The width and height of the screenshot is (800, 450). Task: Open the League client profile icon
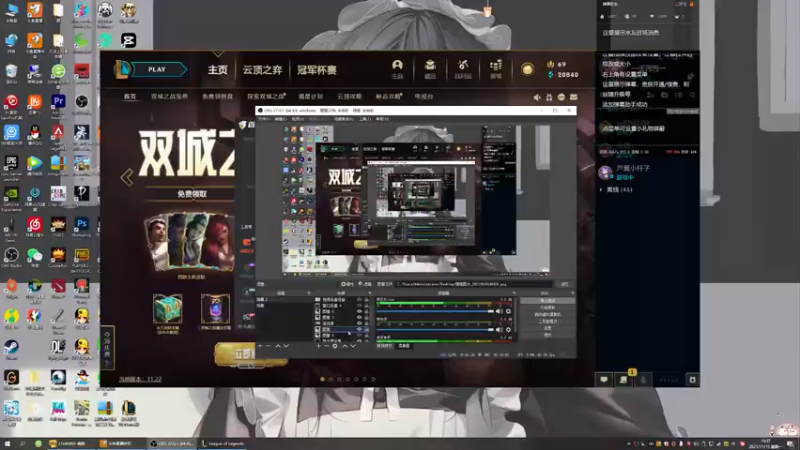tap(397, 65)
